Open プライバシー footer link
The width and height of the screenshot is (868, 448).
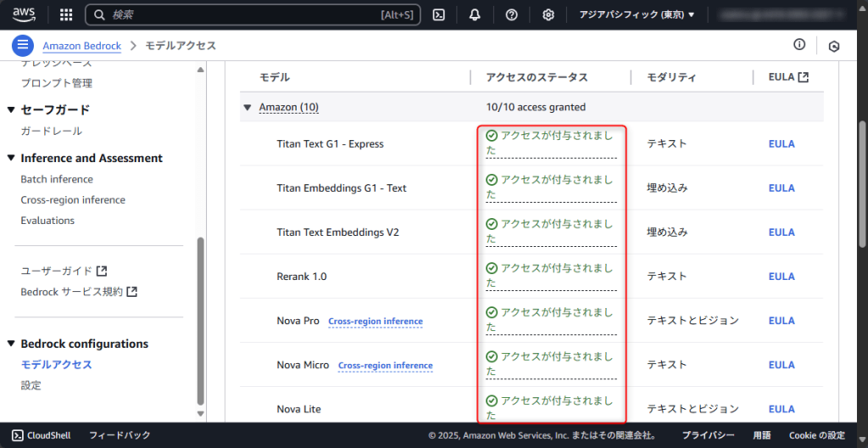[708, 435]
